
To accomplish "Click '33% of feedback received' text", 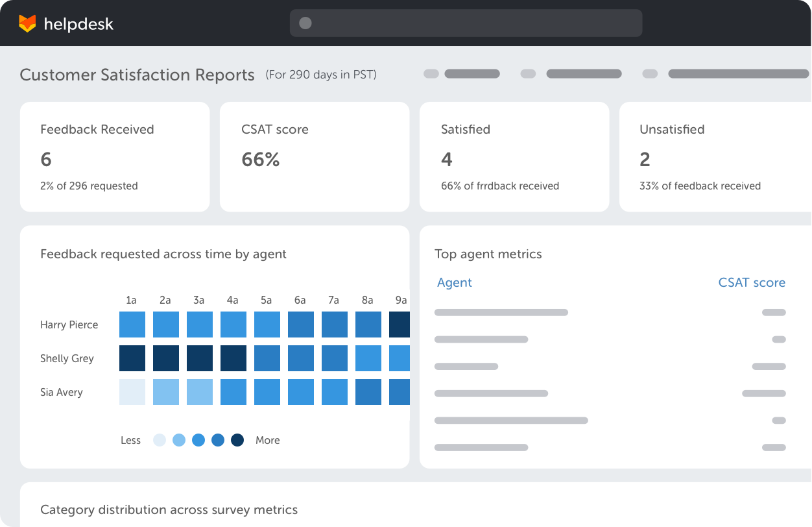I will [700, 186].
